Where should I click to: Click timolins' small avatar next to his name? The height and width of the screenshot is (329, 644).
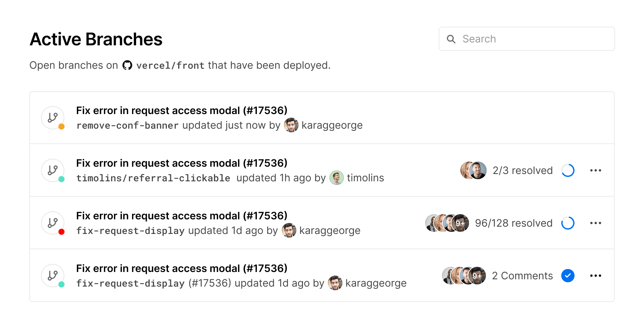[x=337, y=178]
